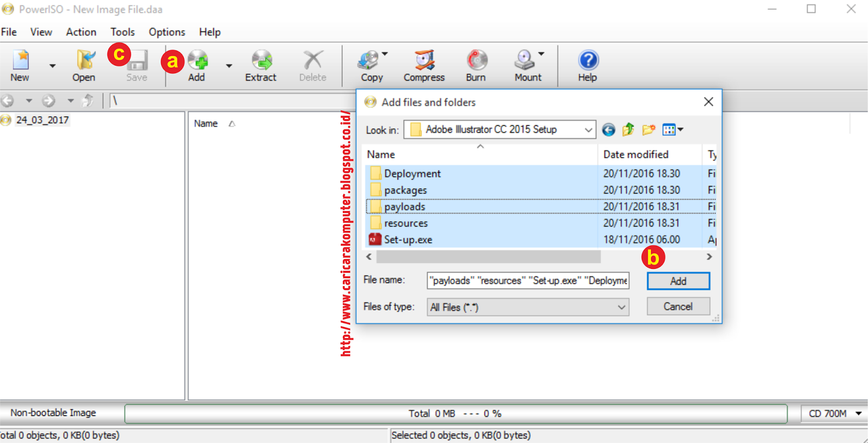Image resolution: width=868 pixels, height=443 pixels.
Task: Maximize the PowerISO window
Action: (811, 9)
